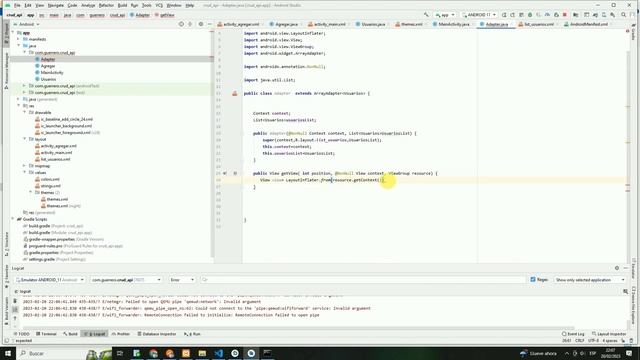Click the Windows notification center icon
This screenshot has height=360, width=640.
click(x=629, y=353)
